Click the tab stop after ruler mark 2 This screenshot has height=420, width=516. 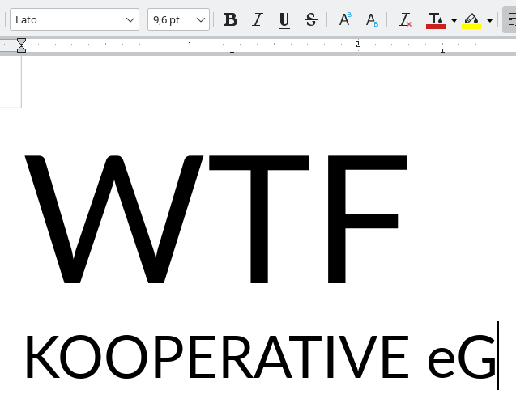tap(442, 51)
